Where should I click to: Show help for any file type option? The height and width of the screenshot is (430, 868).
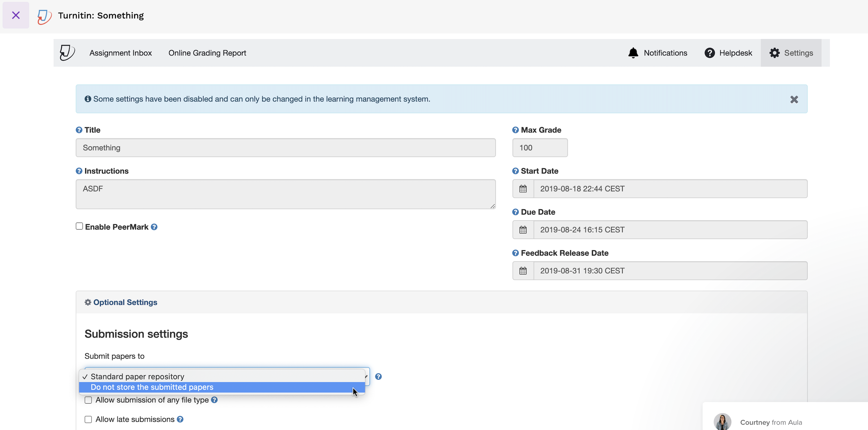[214, 400]
